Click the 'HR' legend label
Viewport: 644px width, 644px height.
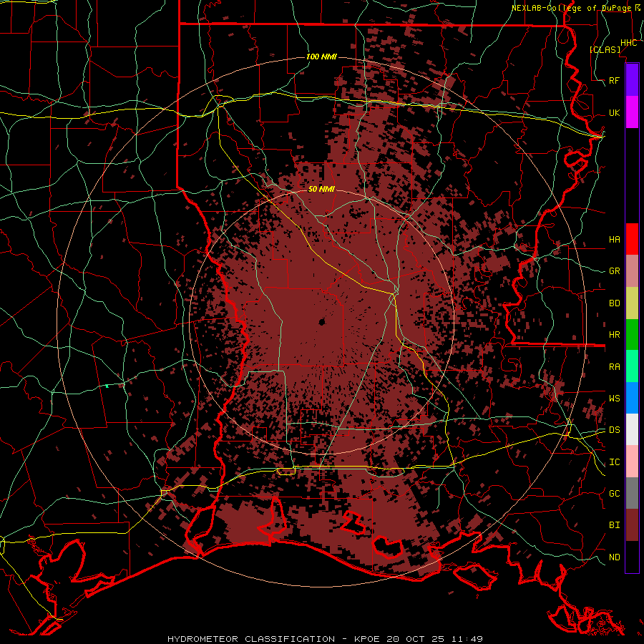pos(614,335)
